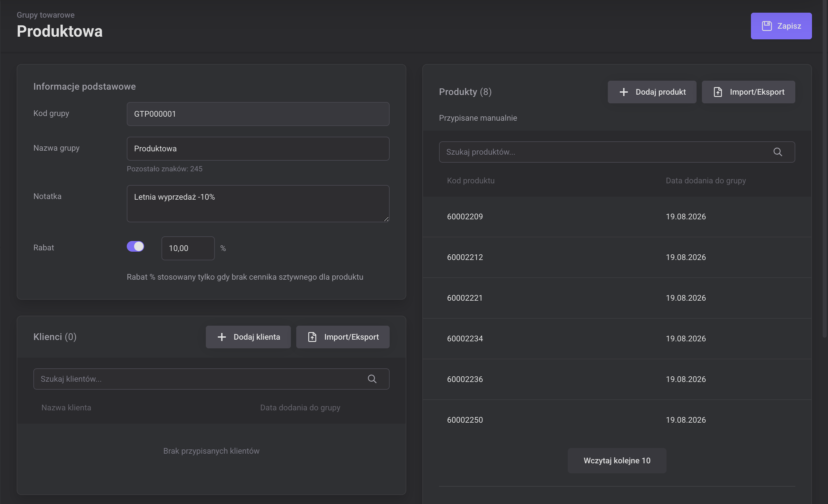Click the file icon on clients Import/Eksport

click(312, 337)
